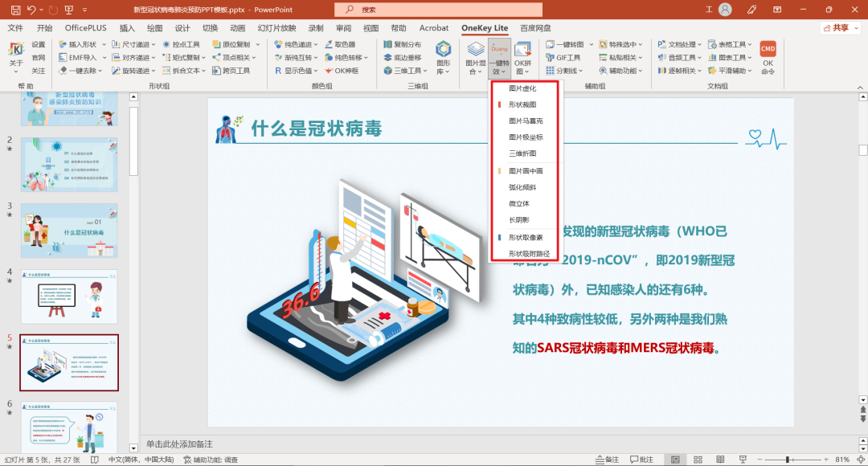Click the zoom in plus button

click(826, 460)
